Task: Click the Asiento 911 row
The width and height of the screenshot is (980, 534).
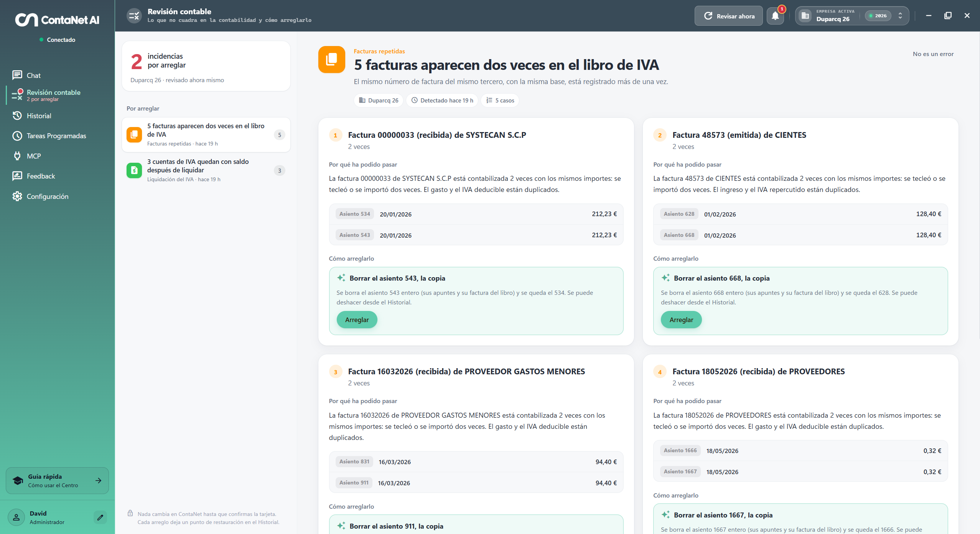Action: pos(476,483)
